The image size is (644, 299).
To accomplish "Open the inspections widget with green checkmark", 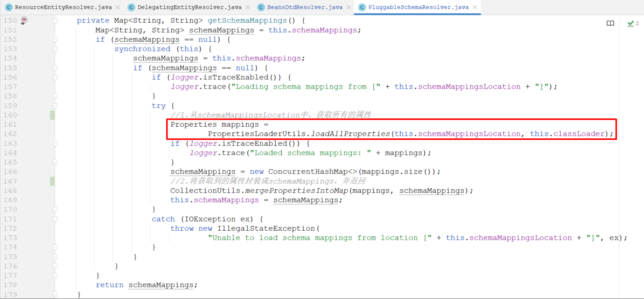I will 633,24.
